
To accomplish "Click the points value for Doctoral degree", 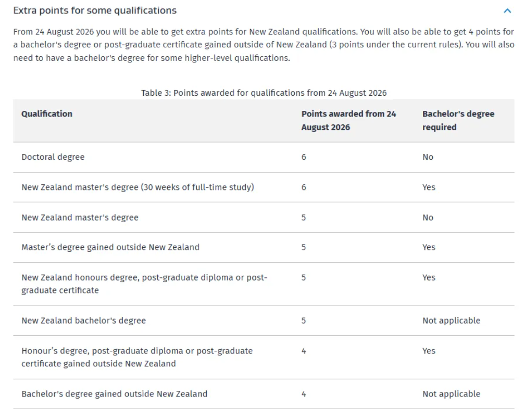I will pyautogui.click(x=303, y=157).
